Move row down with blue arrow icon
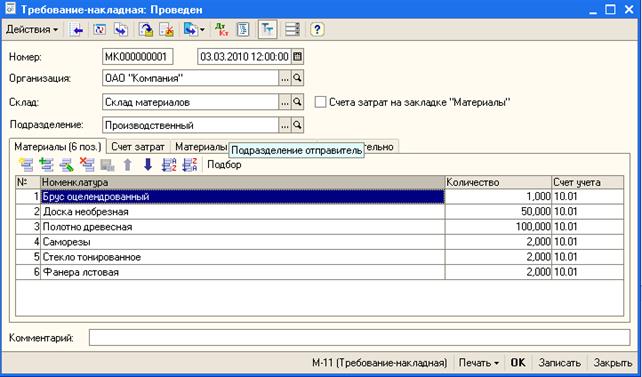 148,165
